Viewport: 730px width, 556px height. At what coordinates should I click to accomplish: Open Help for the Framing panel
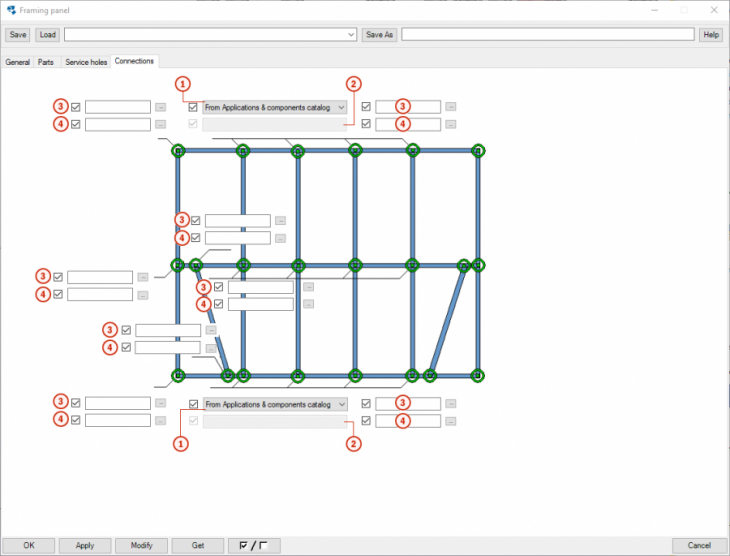tap(711, 34)
